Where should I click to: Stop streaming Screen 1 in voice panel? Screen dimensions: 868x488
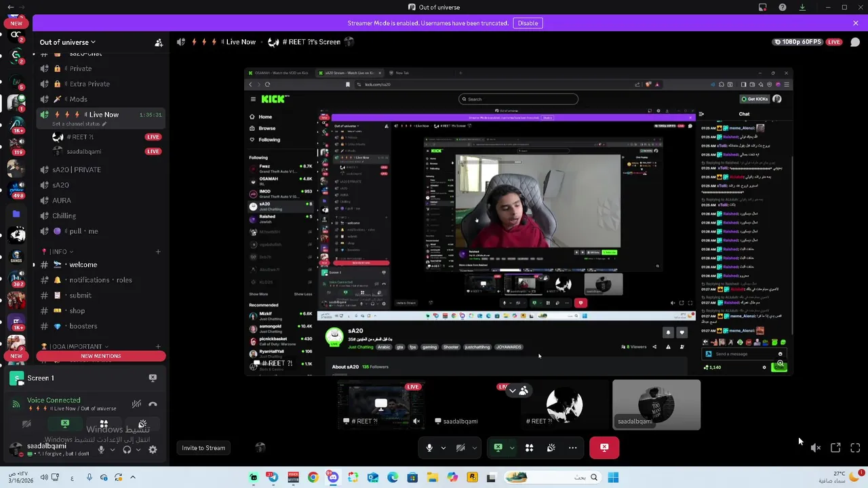coord(153,378)
